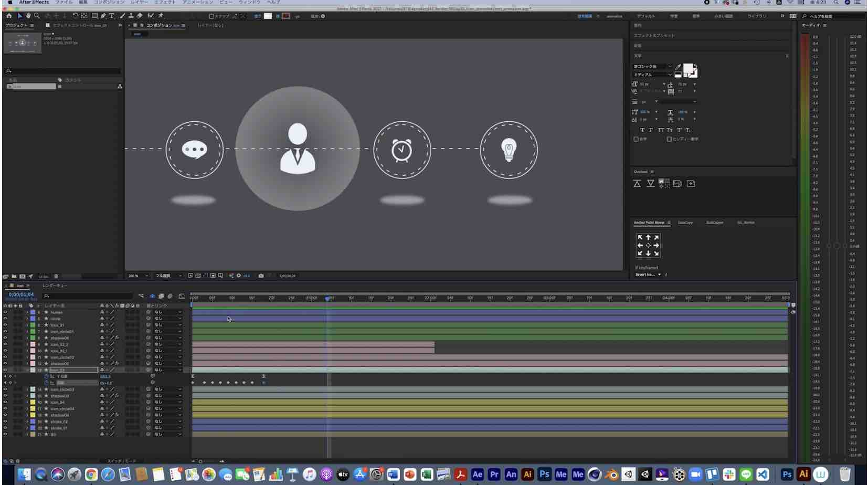Click the trash icon in the Project panel

(x=56, y=276)
